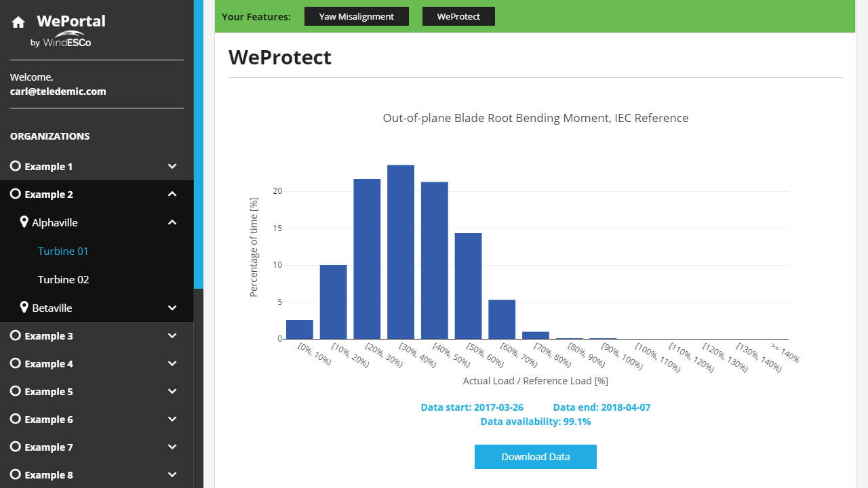The height and width of the screenshot is (488, 868).
Task: Click the blue sidebar scrollbar thumb
Action: tap(199, 144)
